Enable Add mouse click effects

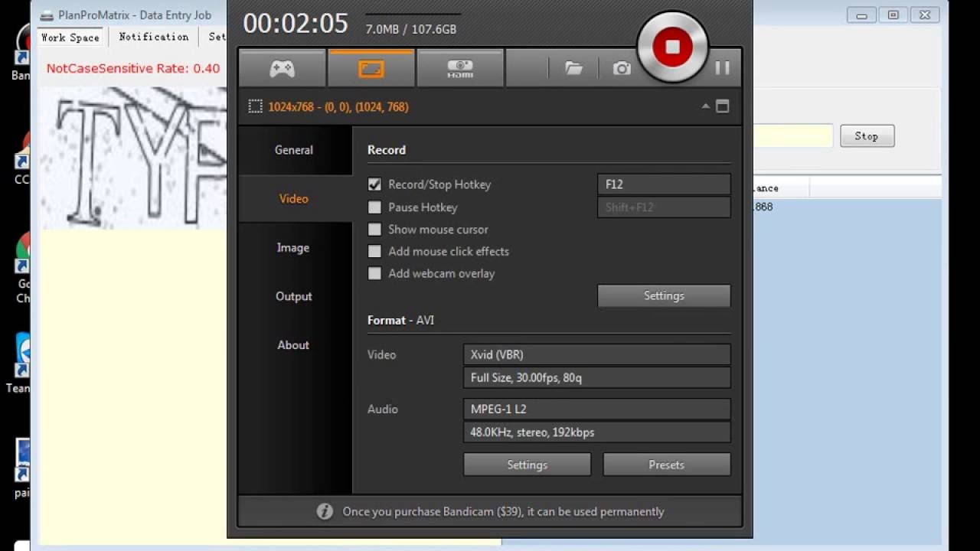coord(374,251)
